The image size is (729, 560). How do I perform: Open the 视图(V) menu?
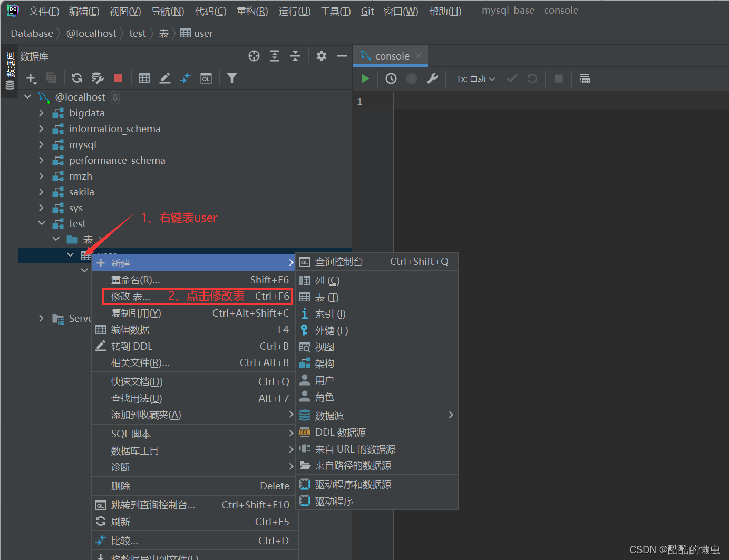(125, 11)
